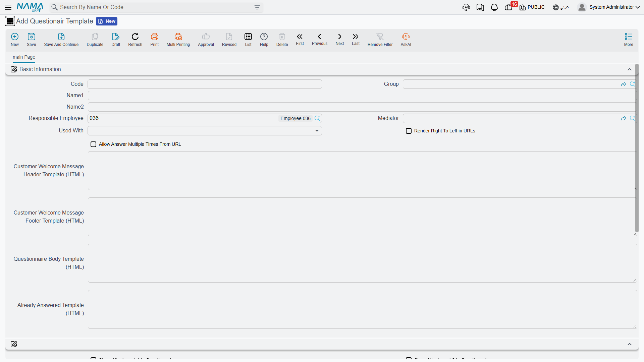Click the Welcome Message Header Template textarea
The width and height of the screenshot is (644, 362).
(x=362, y=171)
